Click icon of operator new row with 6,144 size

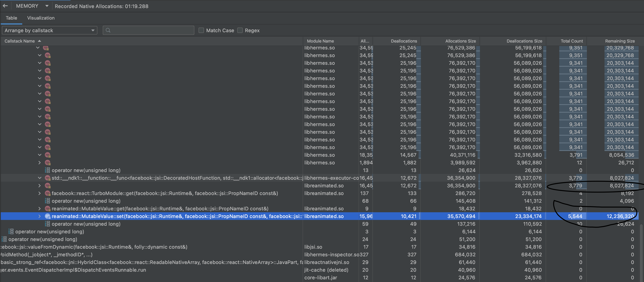tap(11, 232)
